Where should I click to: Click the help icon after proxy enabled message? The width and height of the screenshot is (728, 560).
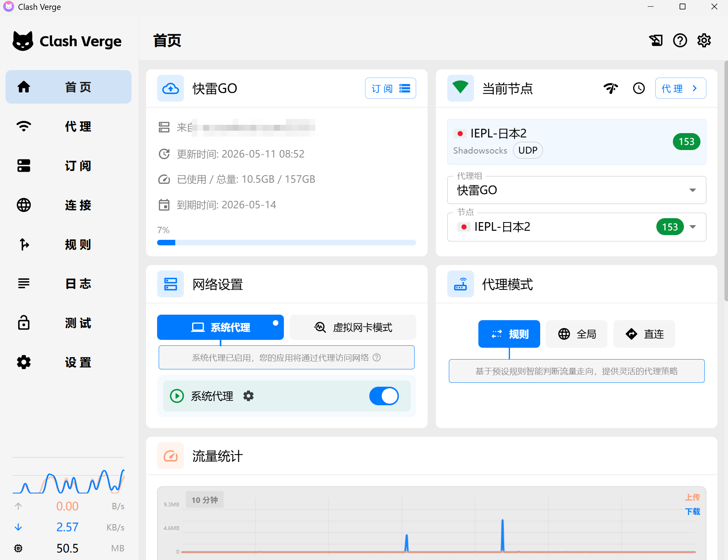(x=377, y=358)
